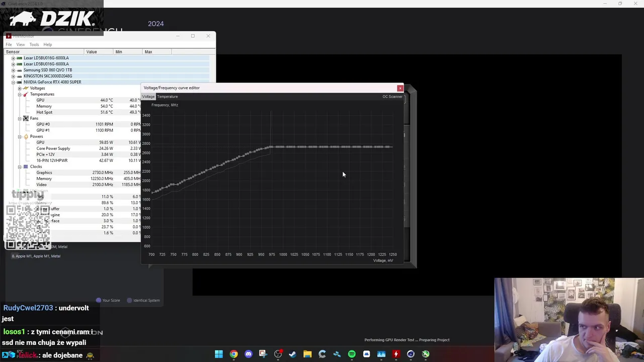Screen dimensions: 644x362
Task: Switch to HWMonitor red lightning taskbar icon
Action: pos(396,354)
